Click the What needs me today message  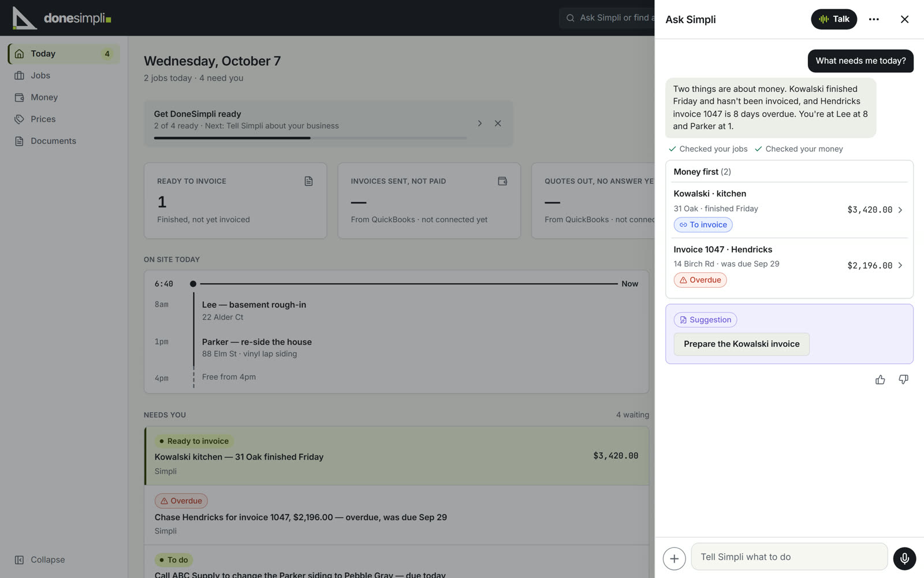coord(860,61)
